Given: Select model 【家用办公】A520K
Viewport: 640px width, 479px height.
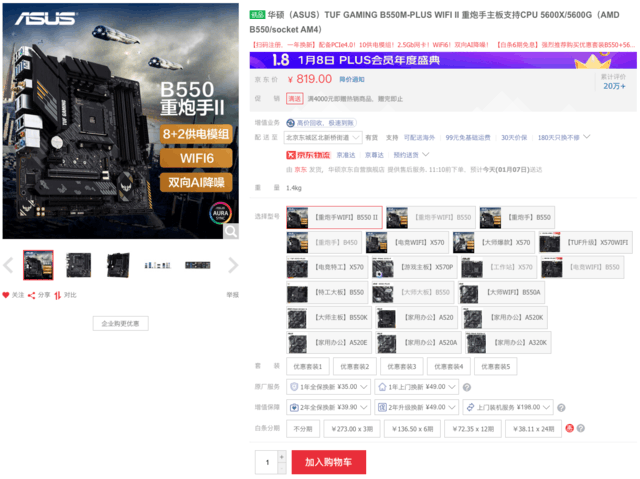Looking at the screenshot, I should (x=504, y=317).
